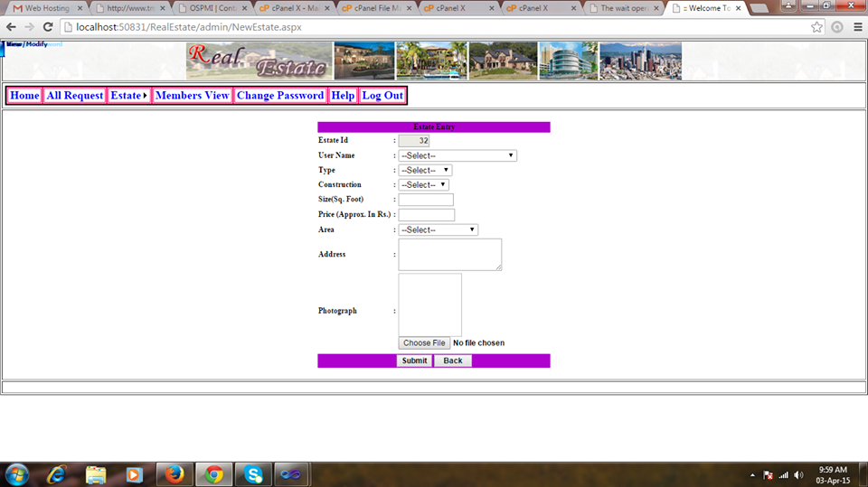
Task: Click the volume speaker tray icon
Action: pyautogui.click(x=798, y=474)
